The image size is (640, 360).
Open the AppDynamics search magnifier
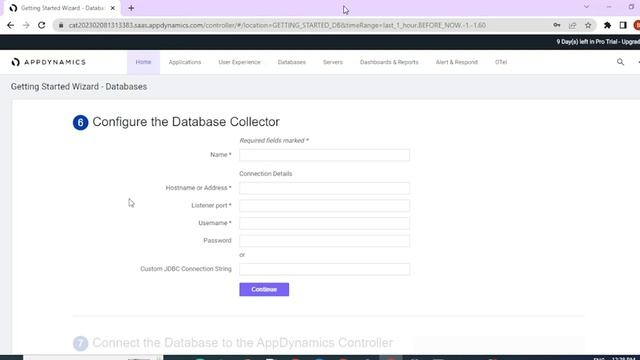click(620, 62)
